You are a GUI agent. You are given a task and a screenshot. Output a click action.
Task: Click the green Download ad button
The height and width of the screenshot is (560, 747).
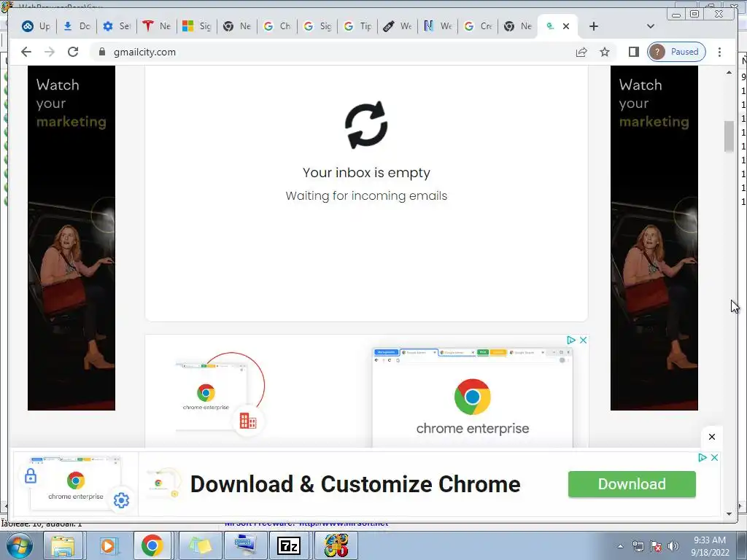pyautogui.click(x=632, y=484)
